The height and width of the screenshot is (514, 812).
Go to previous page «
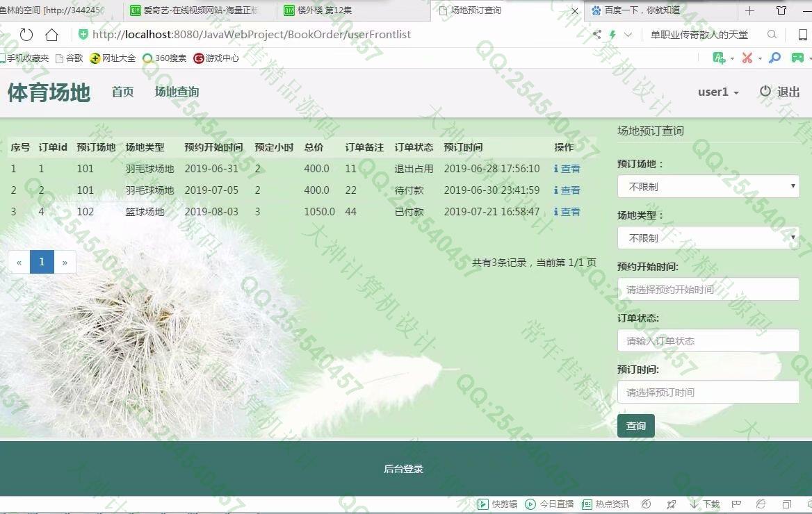(x=19, y=262)
